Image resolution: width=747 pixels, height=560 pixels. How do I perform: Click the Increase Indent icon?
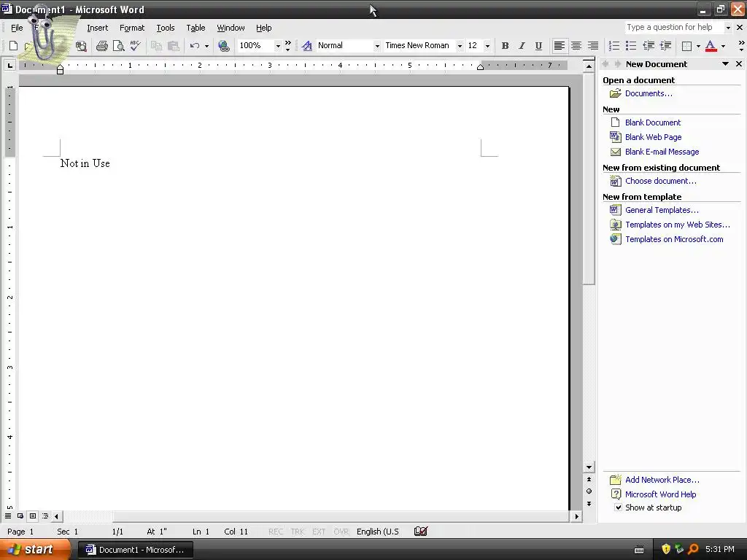(665, 46)
